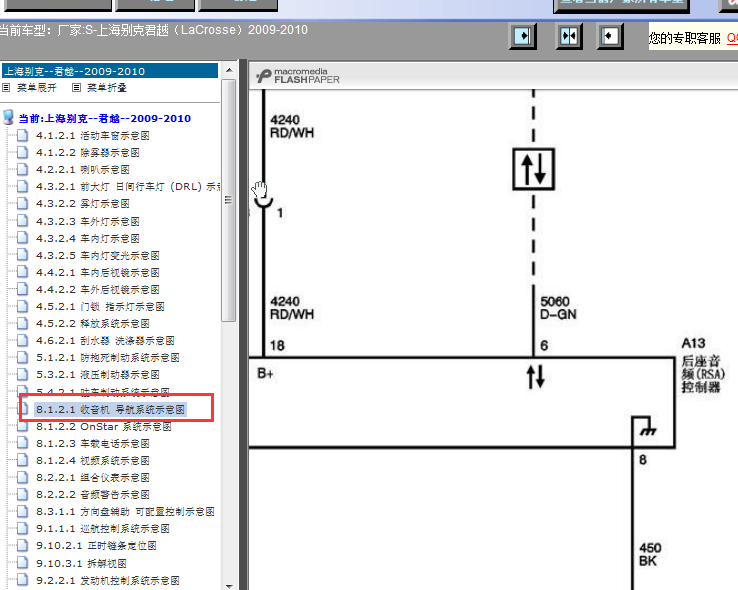Click the boxed up-down arrow symbol in diagram
Viewport: 738px width, 590px height.
pyautogui.click(x=533, y=169)
